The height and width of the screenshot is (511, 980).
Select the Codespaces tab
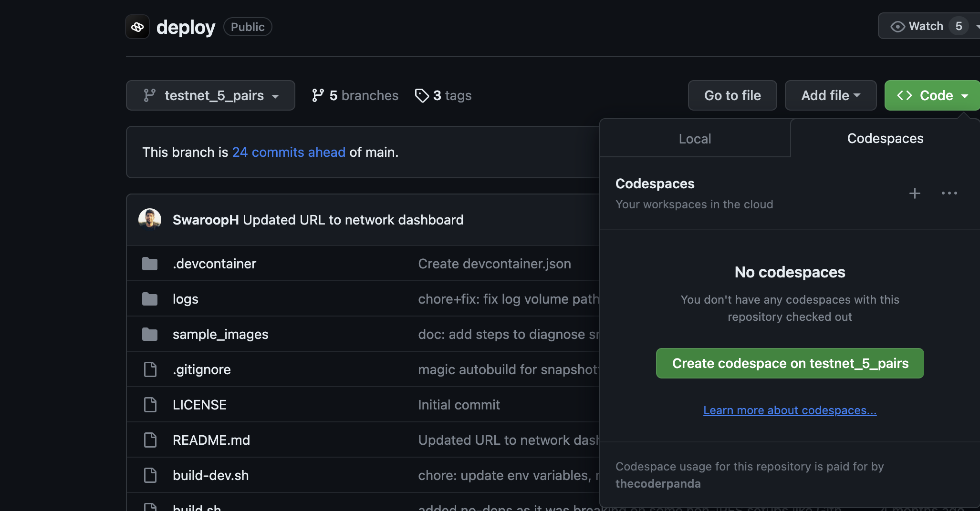(x=885, y=138)
